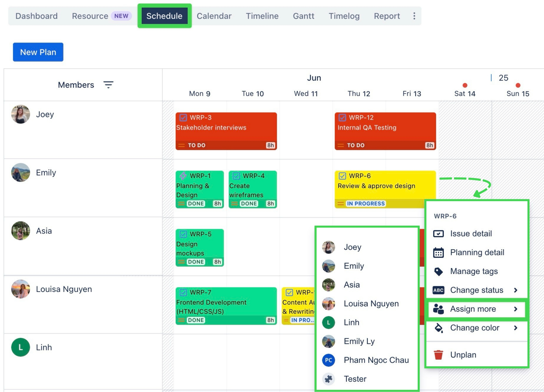Viewport: 544px width, 392px height.
Task: Switch to the Gantt tab
Action: 303,16
